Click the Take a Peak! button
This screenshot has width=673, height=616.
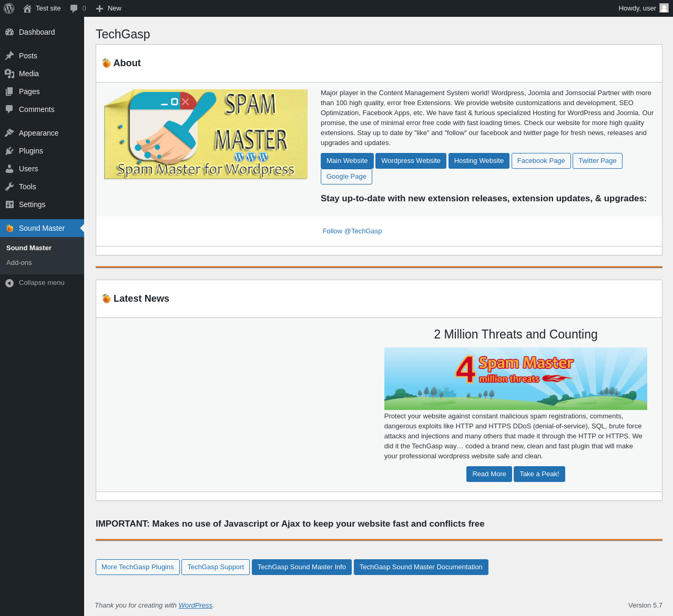click(539, 474)
